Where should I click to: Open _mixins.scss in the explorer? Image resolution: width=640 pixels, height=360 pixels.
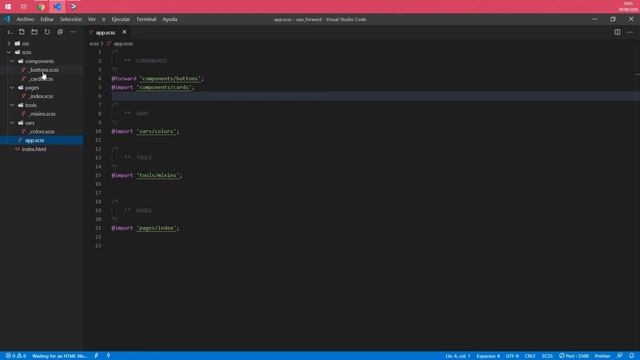tap(42, 114)
